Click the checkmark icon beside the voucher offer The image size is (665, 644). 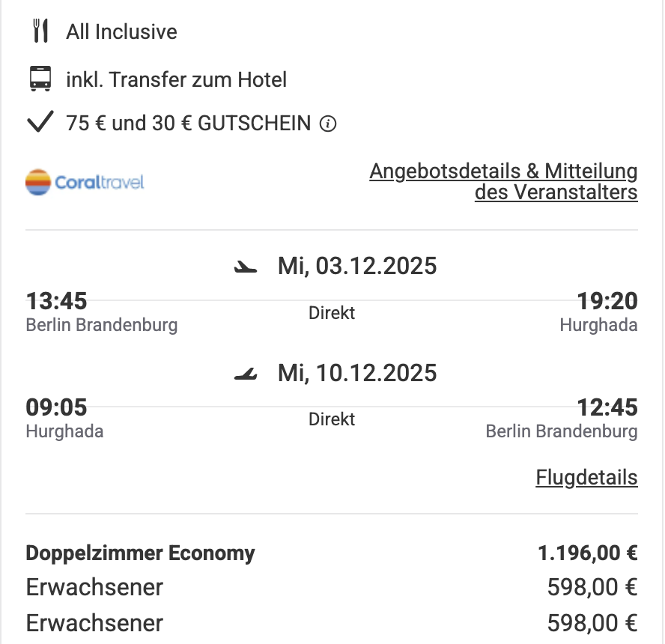40,122
